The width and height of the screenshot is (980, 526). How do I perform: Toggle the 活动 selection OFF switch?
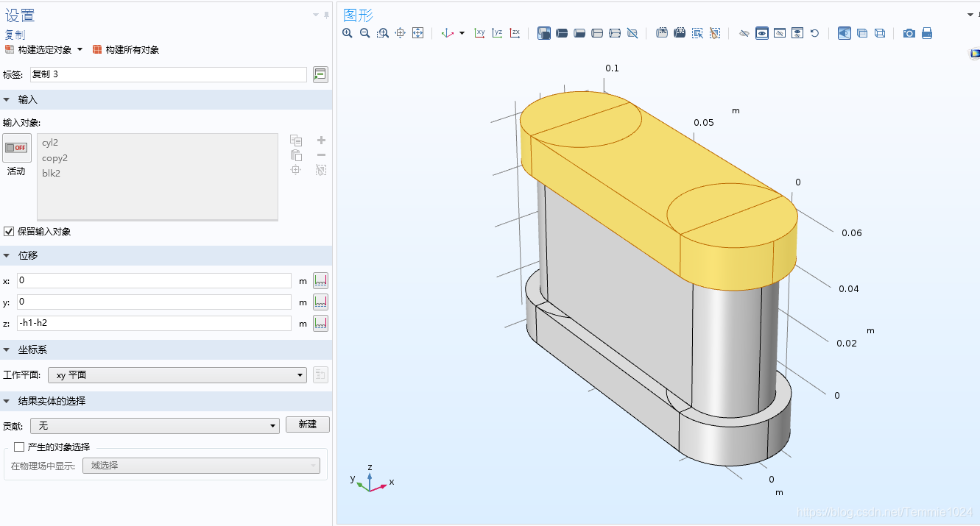click(16, 148)
